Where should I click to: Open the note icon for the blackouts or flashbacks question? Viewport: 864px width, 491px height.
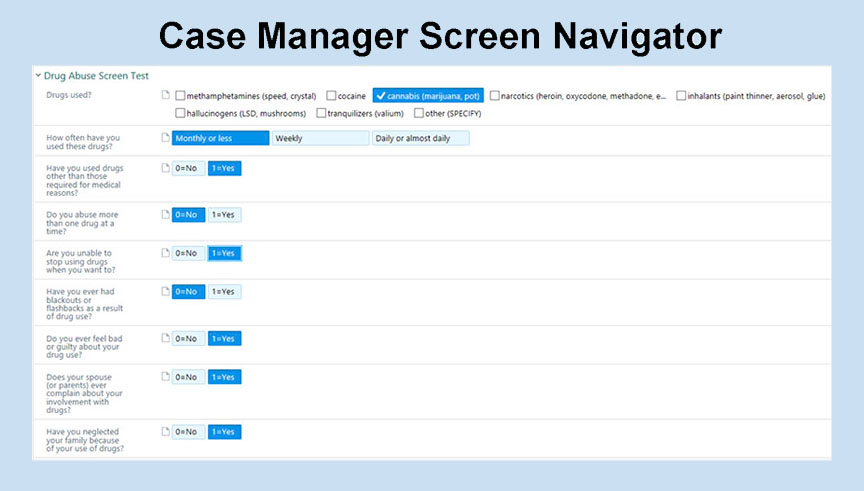(x=166, y=291)
